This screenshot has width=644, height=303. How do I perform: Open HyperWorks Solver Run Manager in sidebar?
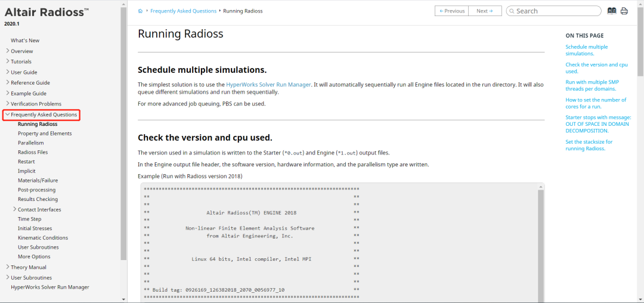49,287
